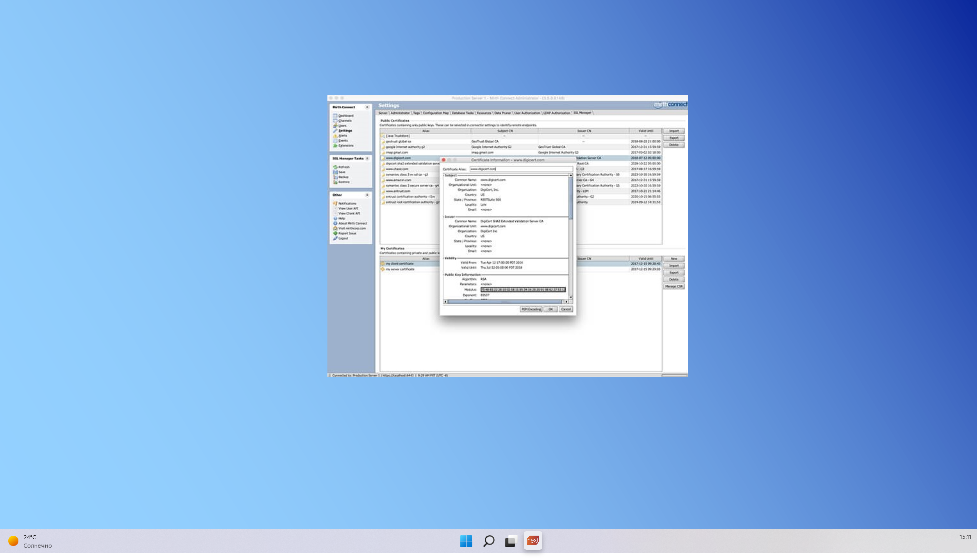Collapse the SSL Manager Tasks panel
This screenshot has width=977, height=560.
coord(367,158)
